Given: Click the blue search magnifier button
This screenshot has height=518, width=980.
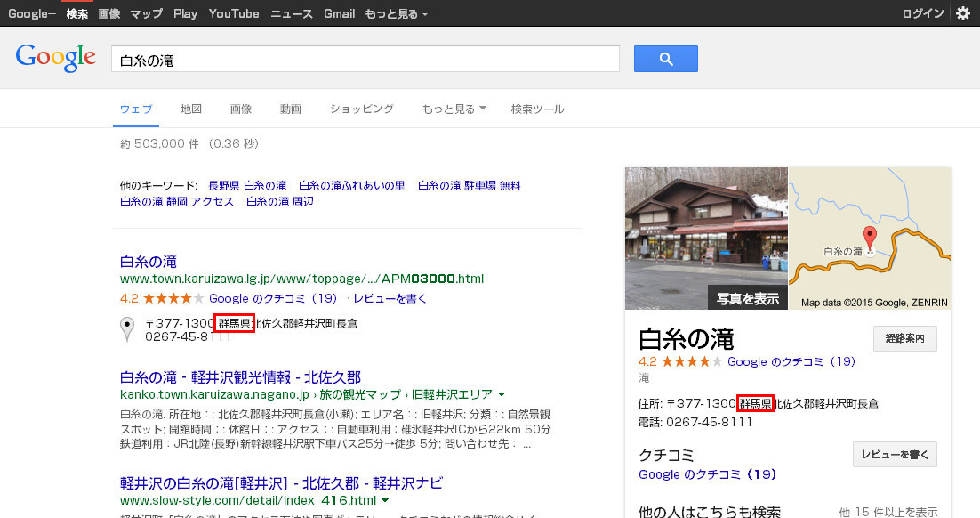Looking at the screenshot, I should pyautogui.click(x=665, y=59).
